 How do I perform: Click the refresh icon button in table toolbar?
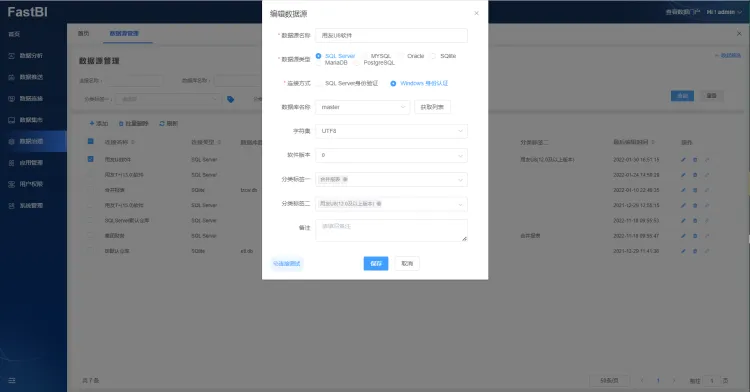(x=162, y=123)
